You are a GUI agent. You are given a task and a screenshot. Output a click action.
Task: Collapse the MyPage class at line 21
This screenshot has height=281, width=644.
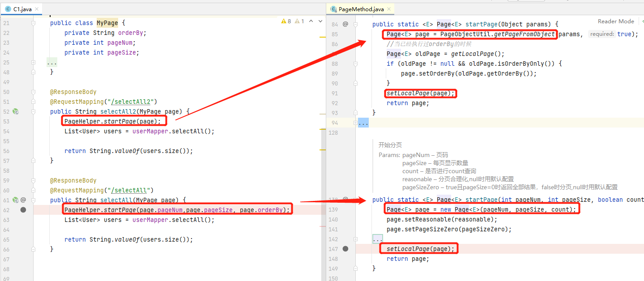[x=34, y=23]
